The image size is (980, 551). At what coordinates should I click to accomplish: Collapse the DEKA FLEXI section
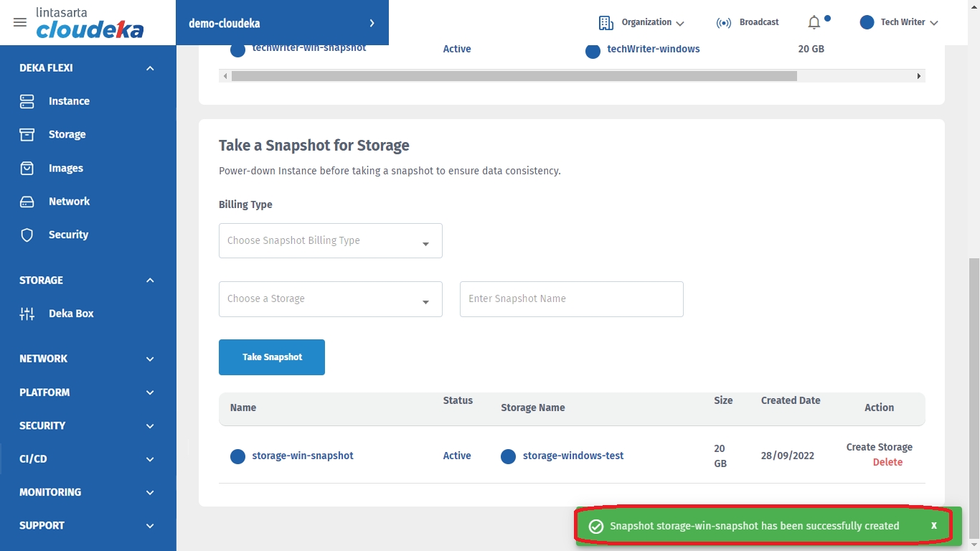click(149, 68)
